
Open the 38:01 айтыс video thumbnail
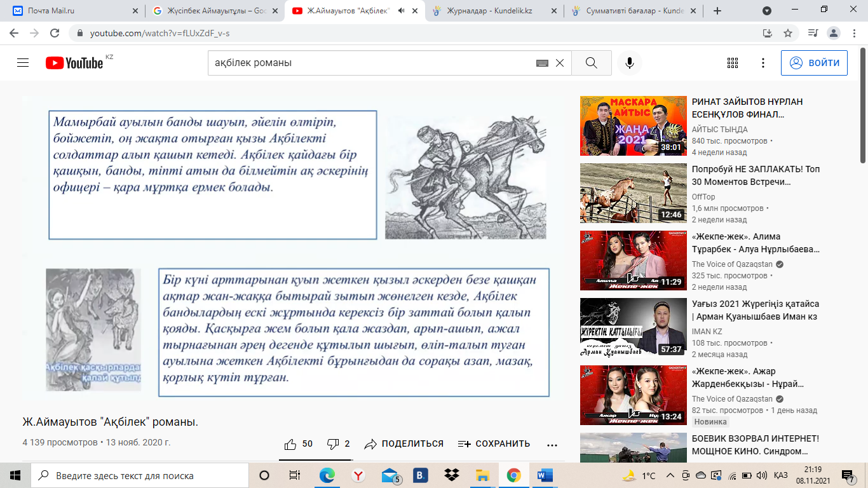pyautogui.click(x=634, y=126)
